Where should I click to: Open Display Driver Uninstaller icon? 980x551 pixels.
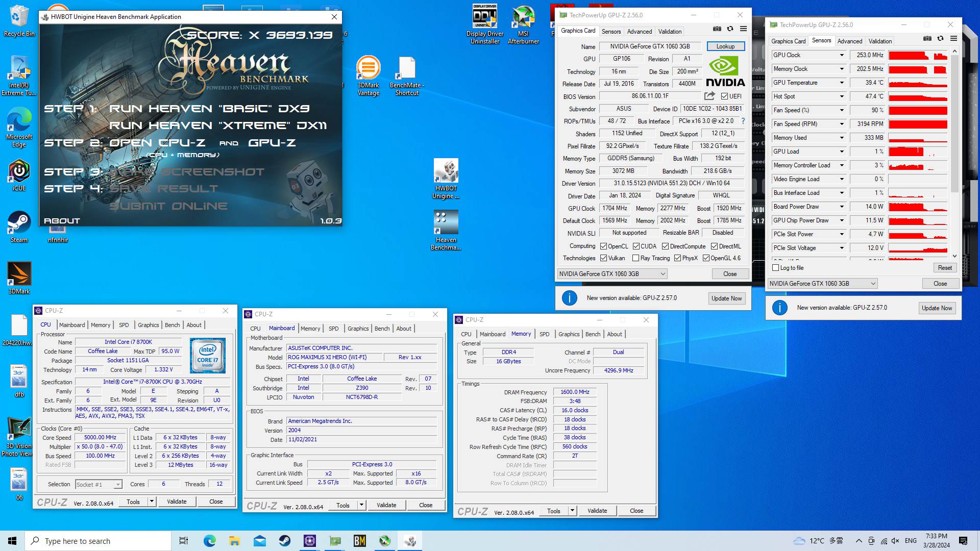click(484, 24)
